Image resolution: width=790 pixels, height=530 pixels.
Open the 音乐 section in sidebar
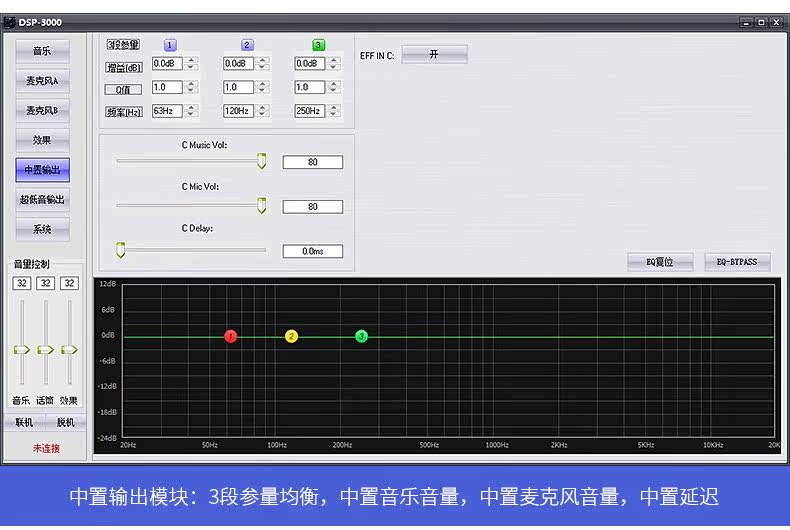(x=42, y=51)
